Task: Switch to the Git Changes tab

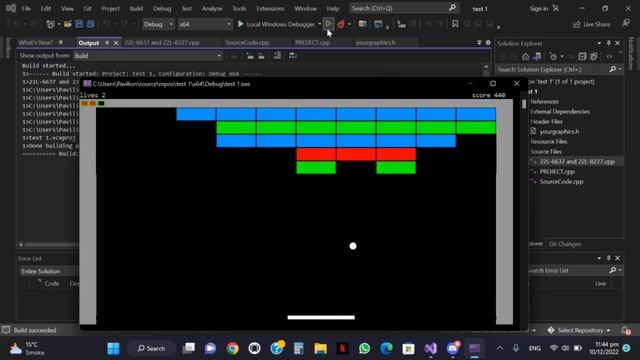Action: point(564,244)
